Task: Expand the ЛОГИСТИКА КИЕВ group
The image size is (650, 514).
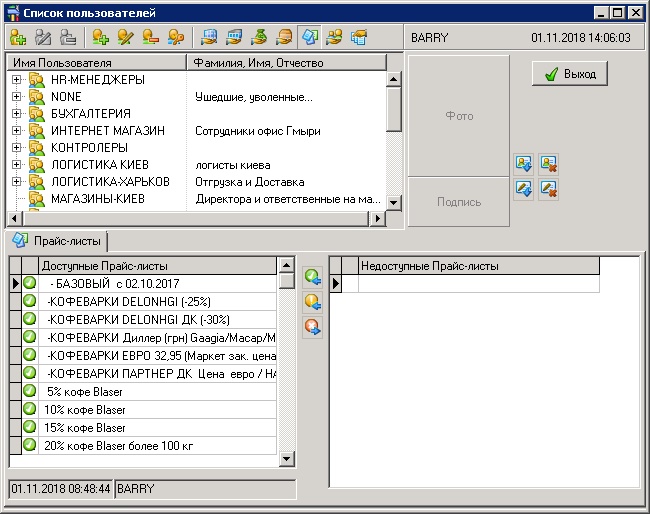Action: pyautogui.click(x=17, y=165)
